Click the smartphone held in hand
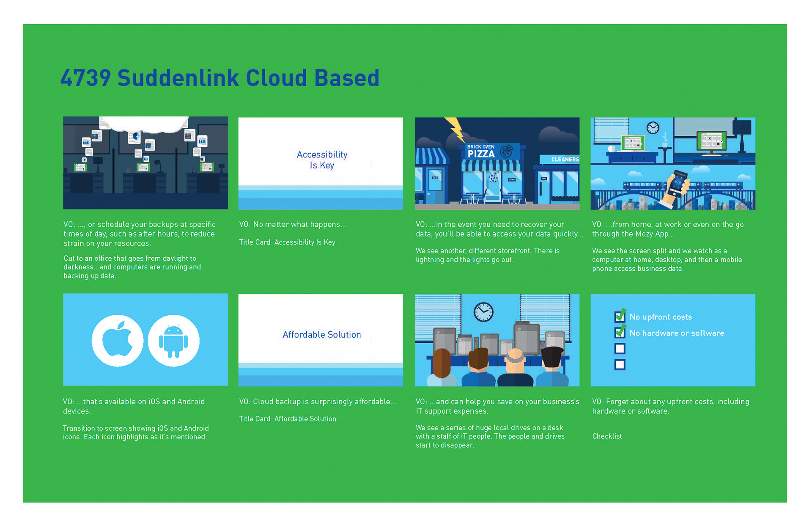The image size is (812, 526). pos(678,183)
